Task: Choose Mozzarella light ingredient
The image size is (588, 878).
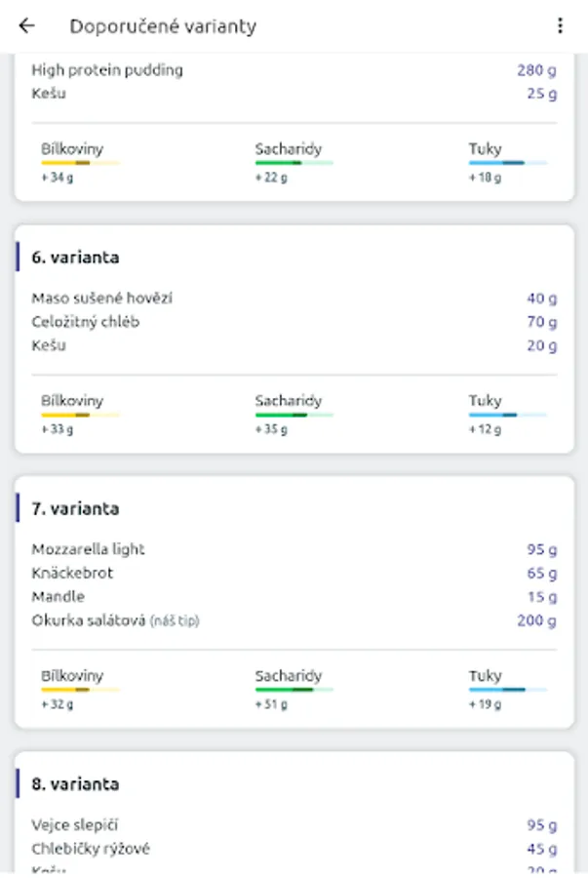Action: [x=88, y=549]
